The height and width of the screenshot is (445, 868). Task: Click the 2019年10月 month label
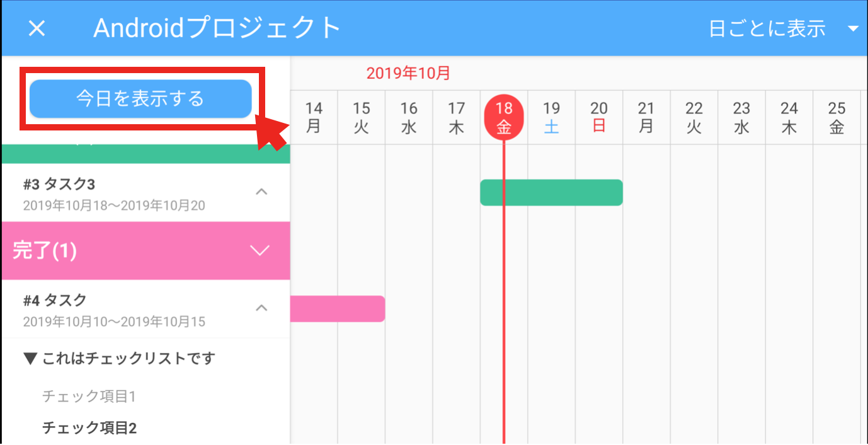tap(408, 73)
